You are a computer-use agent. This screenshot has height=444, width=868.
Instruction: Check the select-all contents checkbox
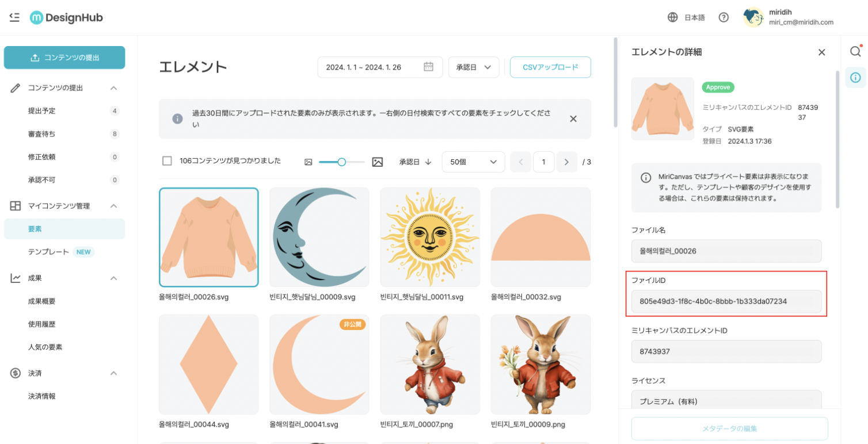[x=167, y=161]
